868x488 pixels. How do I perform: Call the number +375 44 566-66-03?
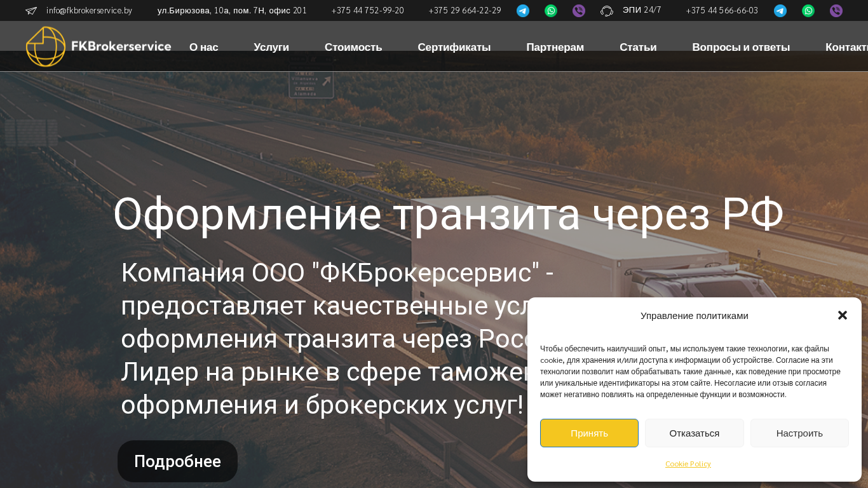(x=722, y=11)
